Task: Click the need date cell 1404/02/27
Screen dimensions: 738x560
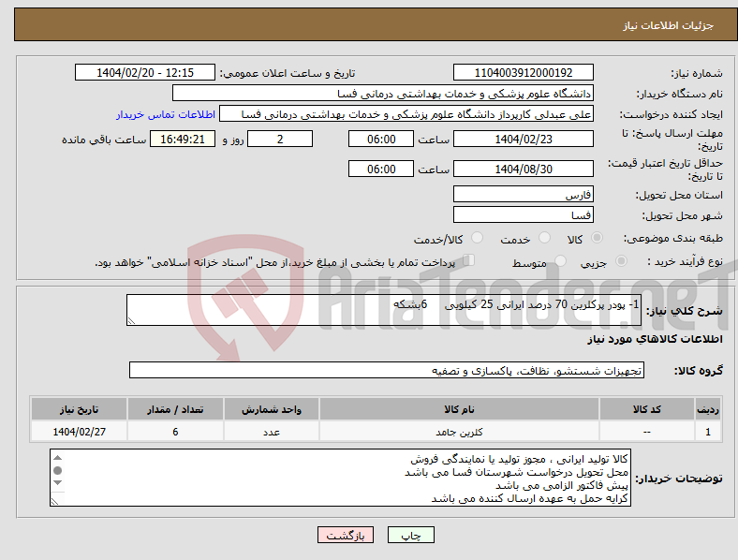Action: [79, 432]
